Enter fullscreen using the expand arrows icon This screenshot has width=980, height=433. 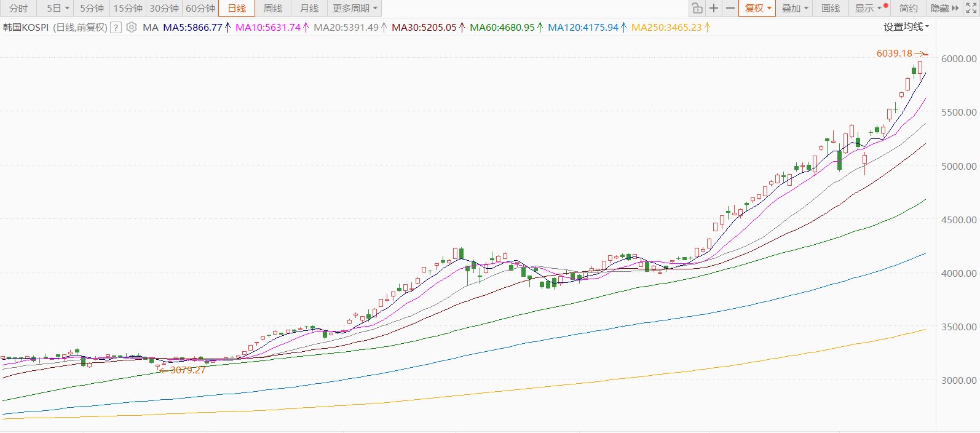click(971, 8)
